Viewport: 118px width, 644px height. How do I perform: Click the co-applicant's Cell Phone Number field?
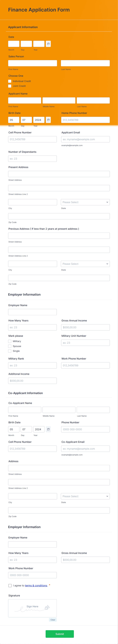(x=33, y=449)
